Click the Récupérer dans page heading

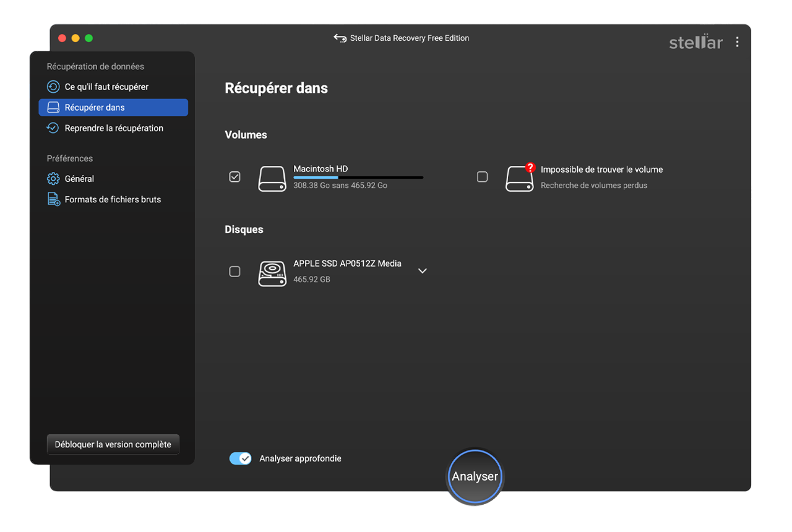point(276,88)
